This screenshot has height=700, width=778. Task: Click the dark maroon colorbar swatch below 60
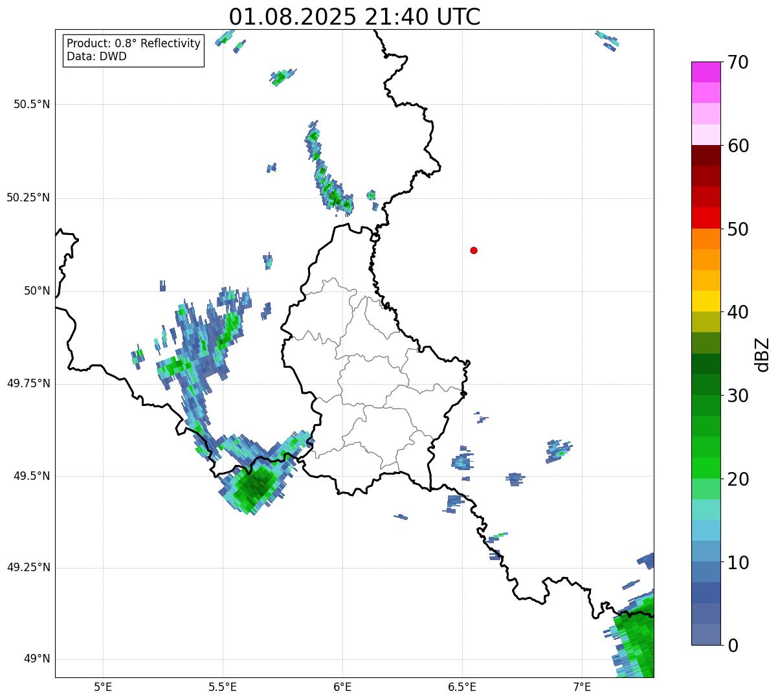pyautogui.click(x=706, y=155)
